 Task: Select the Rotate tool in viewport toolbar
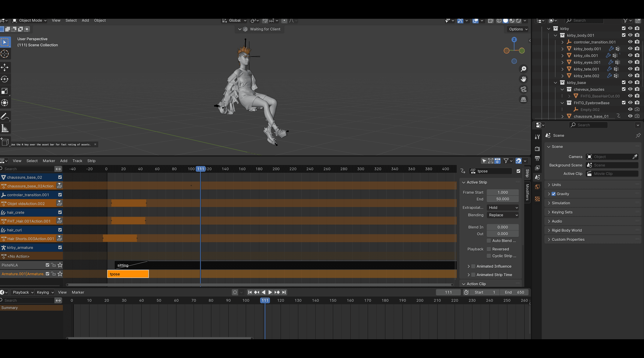coord(5,79)
